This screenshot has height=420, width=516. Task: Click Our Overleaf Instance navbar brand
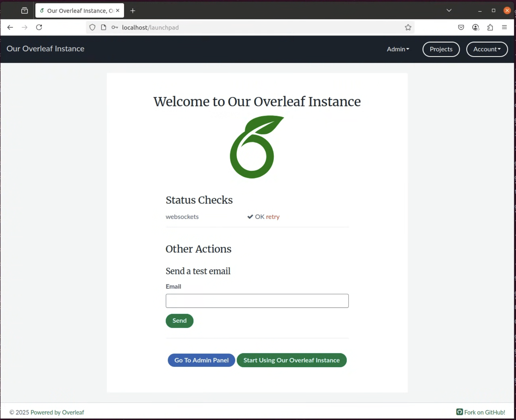point(45,49)
